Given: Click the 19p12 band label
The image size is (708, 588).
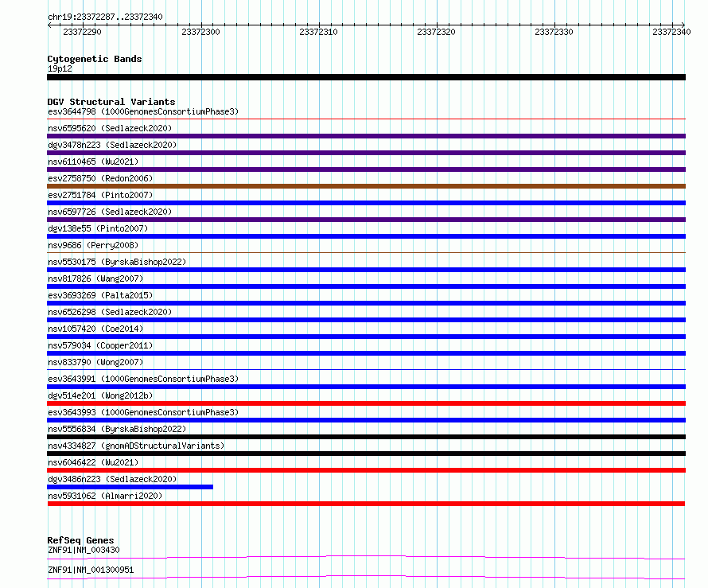Looking at the screenshot, I should (60, 68).
